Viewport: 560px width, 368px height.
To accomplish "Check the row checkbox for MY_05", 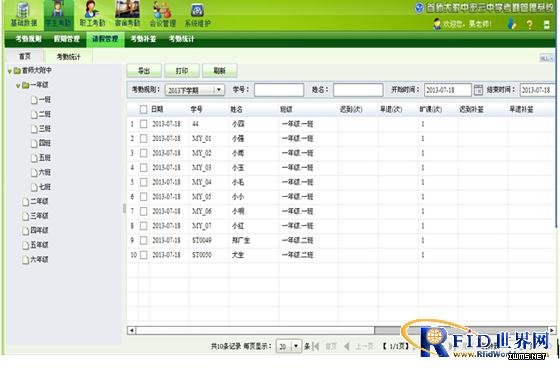I will (143, 197).
